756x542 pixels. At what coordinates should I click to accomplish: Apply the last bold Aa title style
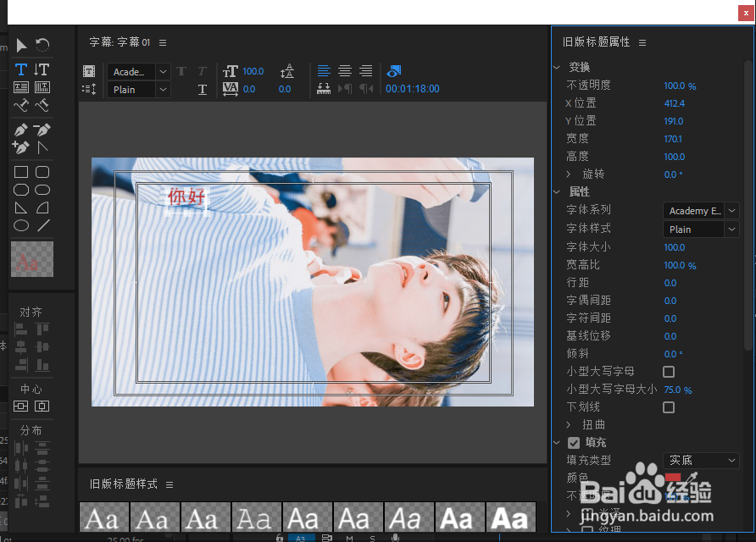[511, 517]
